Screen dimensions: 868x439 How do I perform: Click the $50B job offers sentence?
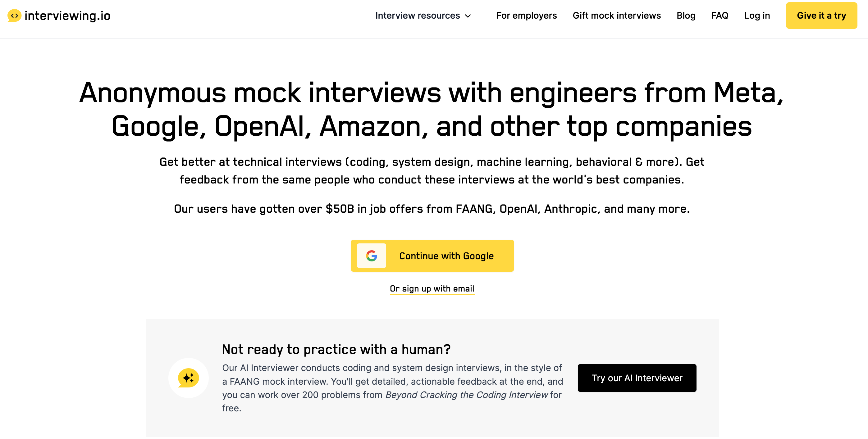(432, 209)
